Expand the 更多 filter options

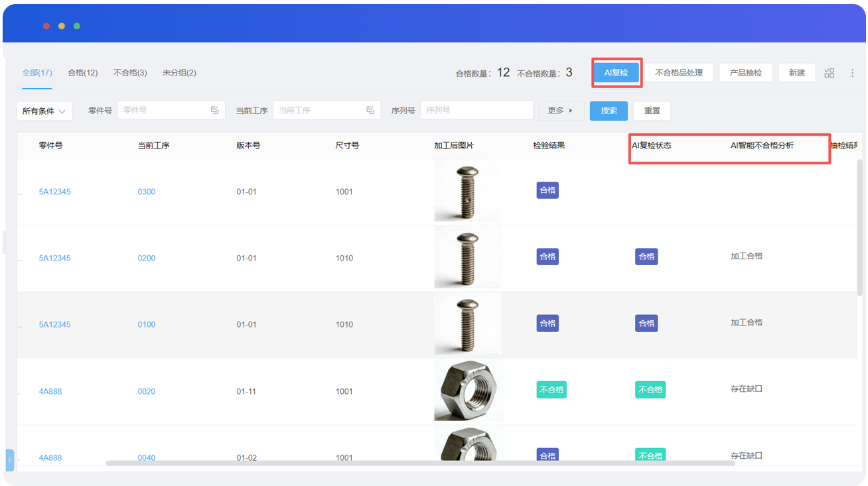pos(561,111)
